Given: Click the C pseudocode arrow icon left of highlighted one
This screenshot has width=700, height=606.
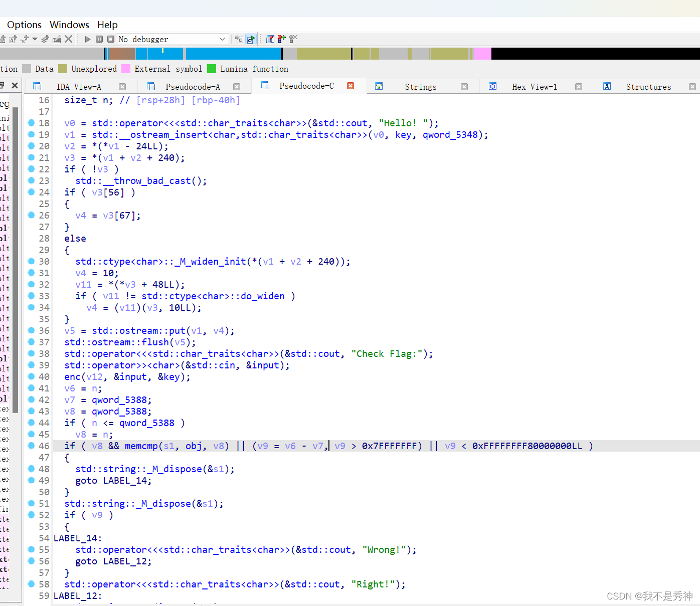Looking at the screenshot, I should click(239, 39).
